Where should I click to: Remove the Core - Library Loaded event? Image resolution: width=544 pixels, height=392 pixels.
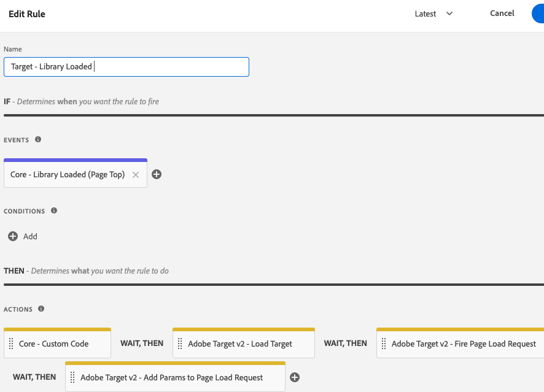pos(136,175)
